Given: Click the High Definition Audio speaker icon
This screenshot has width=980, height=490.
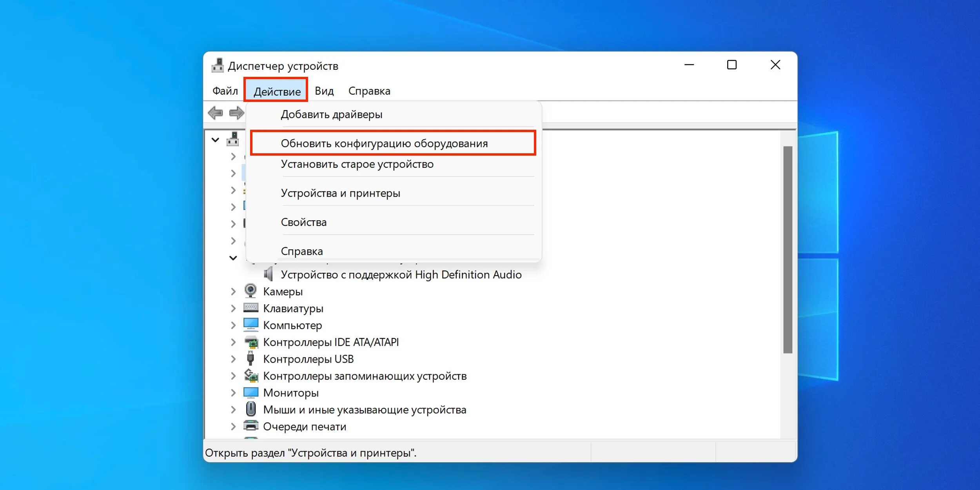Looking at the screenshot, I should (269, 274).
